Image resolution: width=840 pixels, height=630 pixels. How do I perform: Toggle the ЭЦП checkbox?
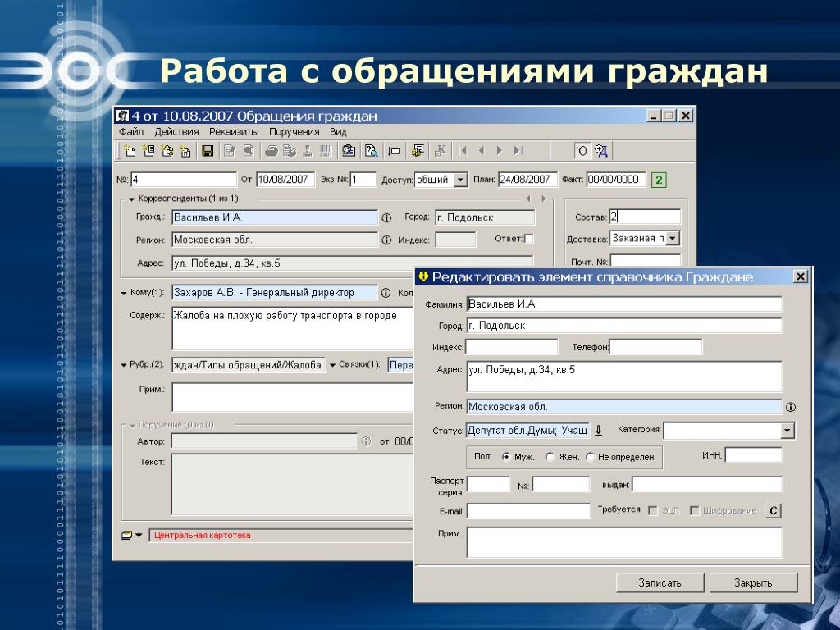click(x=652, y=511)
